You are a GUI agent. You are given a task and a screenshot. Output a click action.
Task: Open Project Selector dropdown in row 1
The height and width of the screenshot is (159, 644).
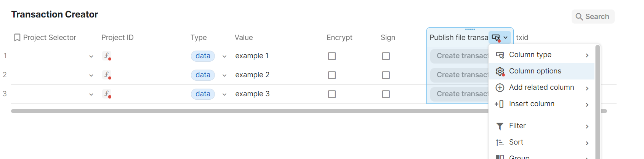(91, 56)
